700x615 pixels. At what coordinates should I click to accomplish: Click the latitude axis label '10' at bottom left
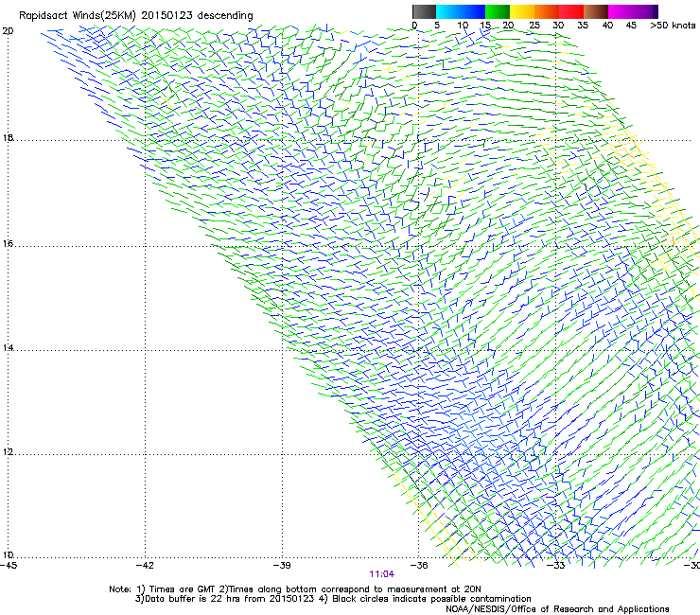click(x=8, y=555)
